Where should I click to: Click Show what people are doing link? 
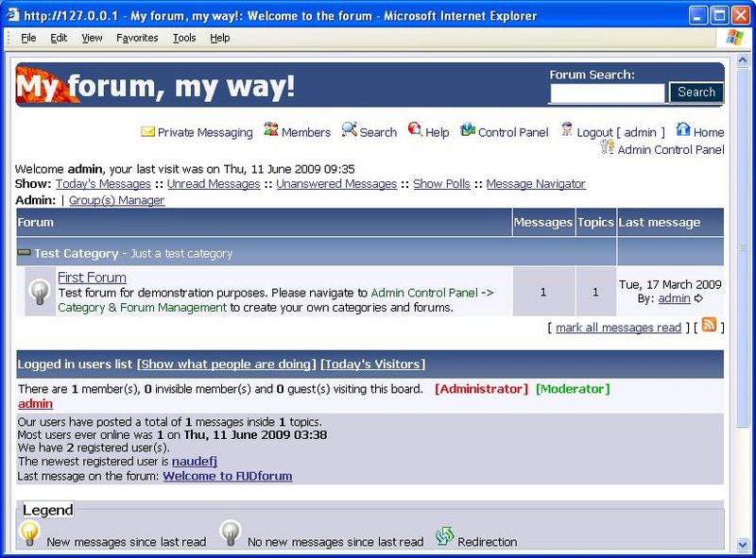tap(226, 364)
